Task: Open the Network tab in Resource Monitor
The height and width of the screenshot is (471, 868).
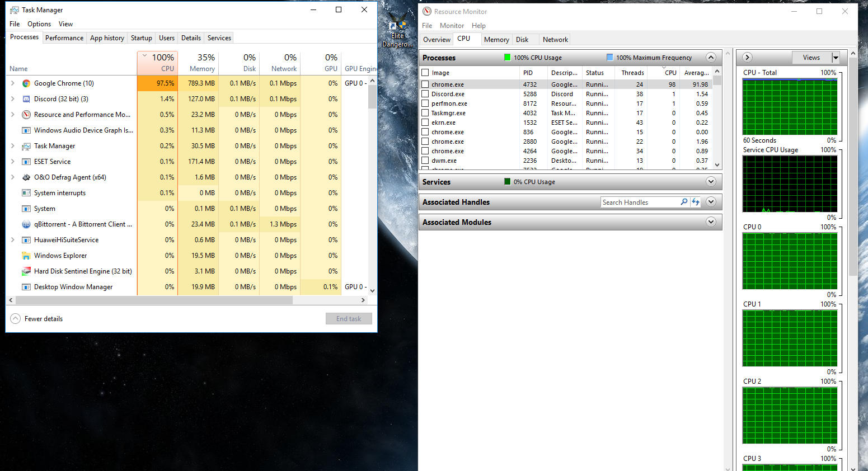Action: [555, 40]
